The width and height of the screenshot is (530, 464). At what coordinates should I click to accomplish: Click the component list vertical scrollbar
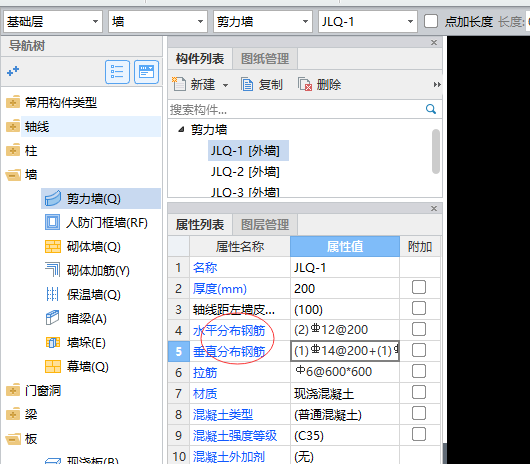[x=436, y=151]
